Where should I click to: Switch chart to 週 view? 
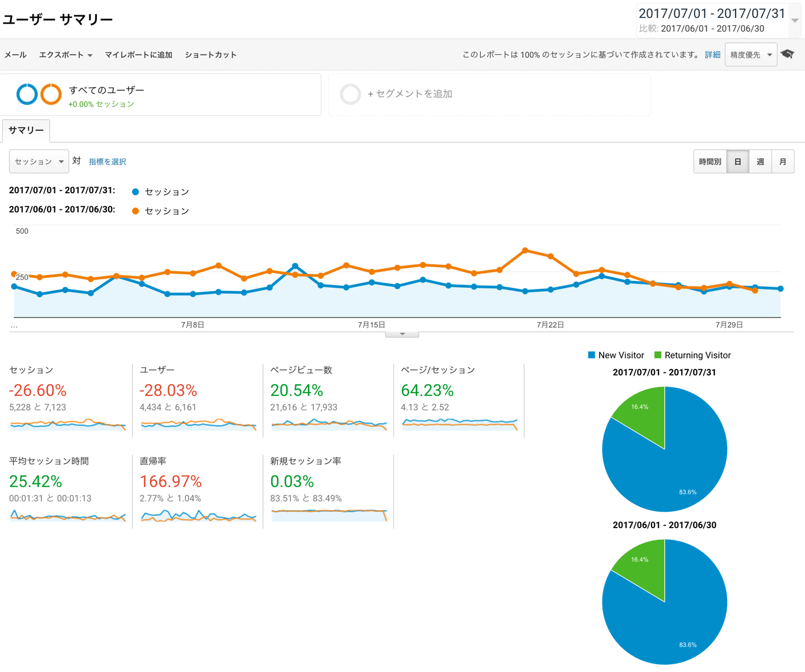(760, 161)
